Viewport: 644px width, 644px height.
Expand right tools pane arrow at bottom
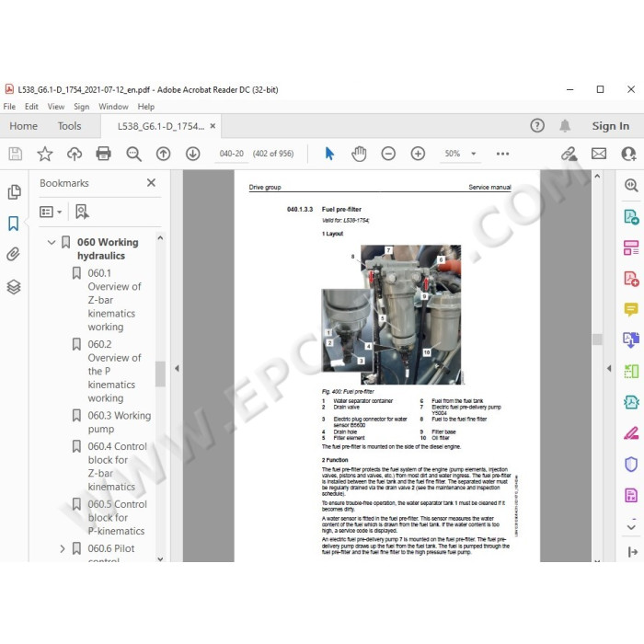click(633, 552)
